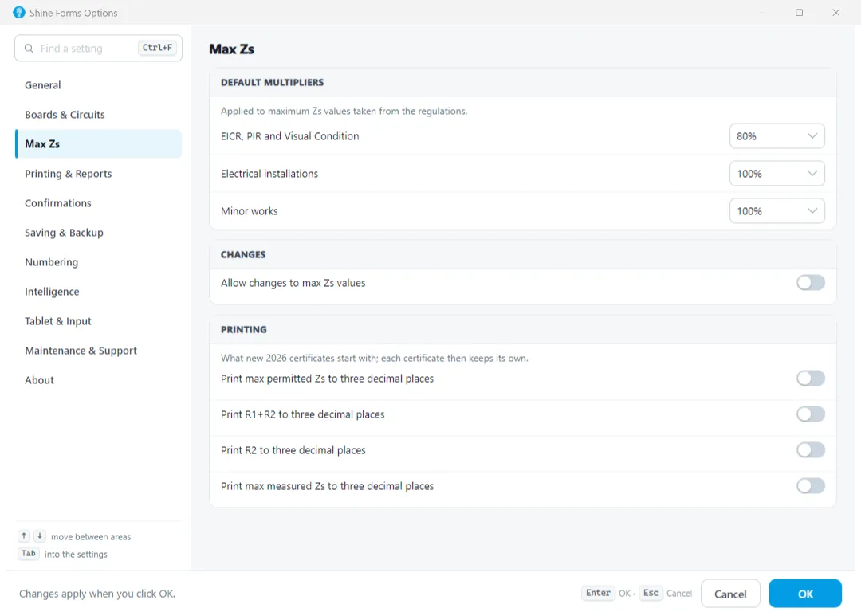Select the Max Zs section
The image size is (861, 616).
click(98, 144)
